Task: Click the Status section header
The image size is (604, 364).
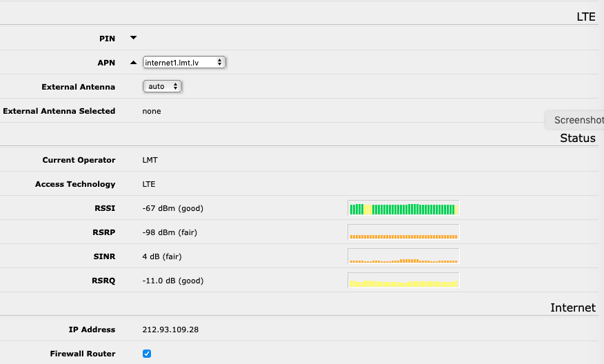Action: (577, 139)
